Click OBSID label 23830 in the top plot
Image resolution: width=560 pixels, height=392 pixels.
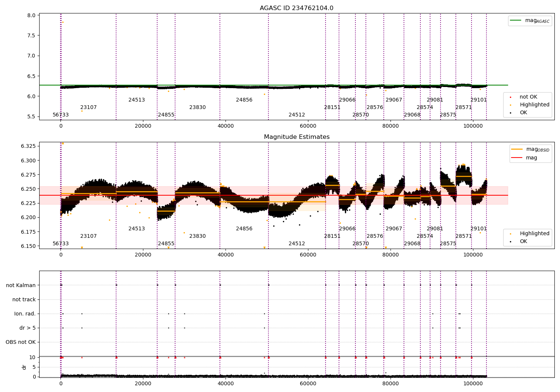point(197,108)
